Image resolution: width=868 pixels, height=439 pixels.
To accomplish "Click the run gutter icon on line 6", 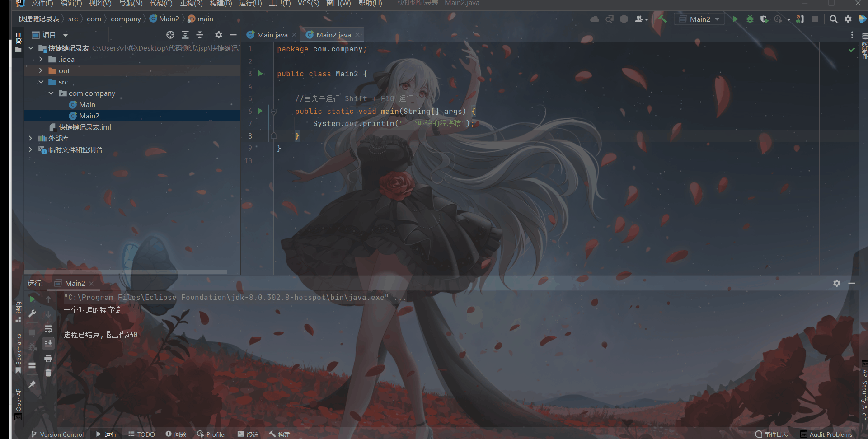I will coord(260,111).
